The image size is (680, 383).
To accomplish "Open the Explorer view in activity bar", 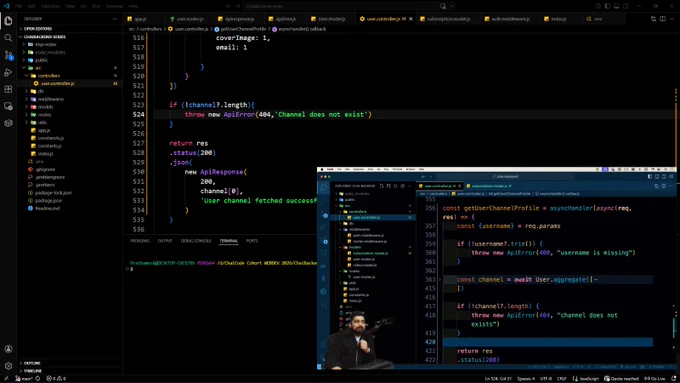I will (8, 21).
